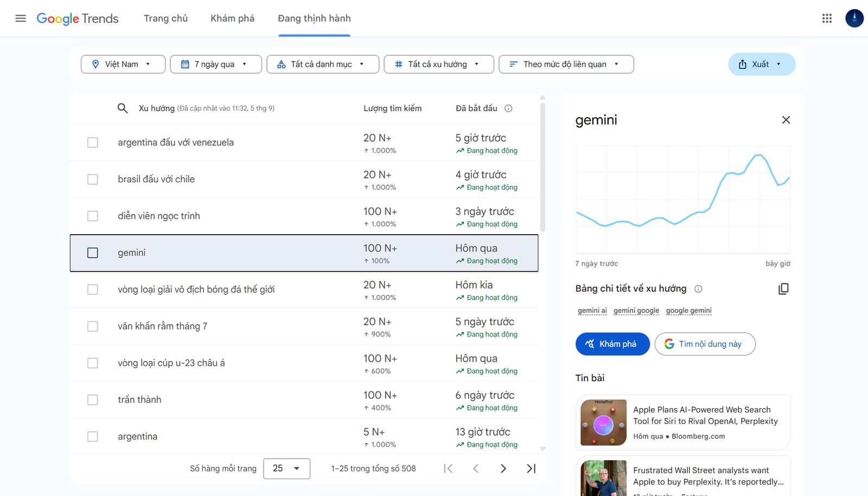Copy the trend breakdown list

coord(783,289)
